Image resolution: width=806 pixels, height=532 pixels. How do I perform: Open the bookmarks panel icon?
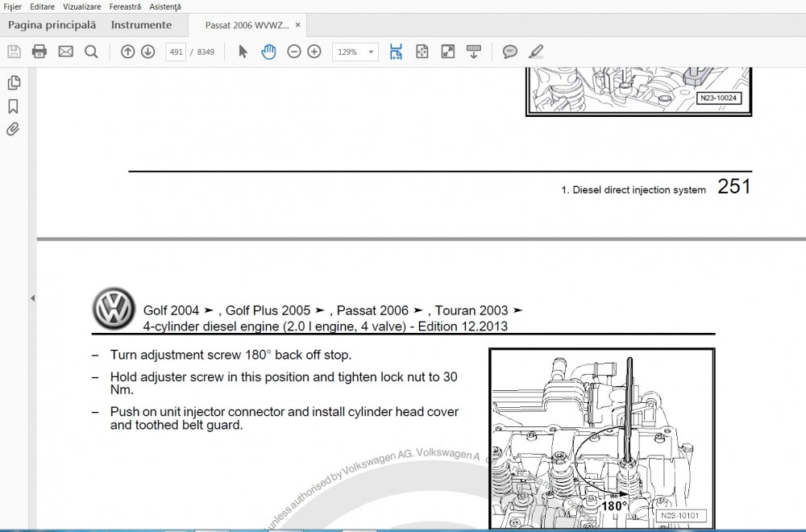[14, 106]
